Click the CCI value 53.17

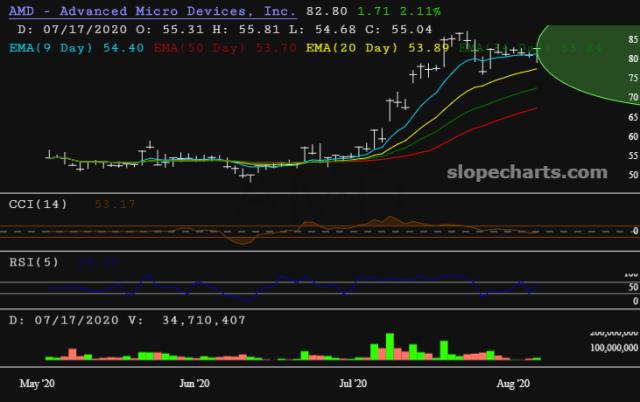pos(115,204)
